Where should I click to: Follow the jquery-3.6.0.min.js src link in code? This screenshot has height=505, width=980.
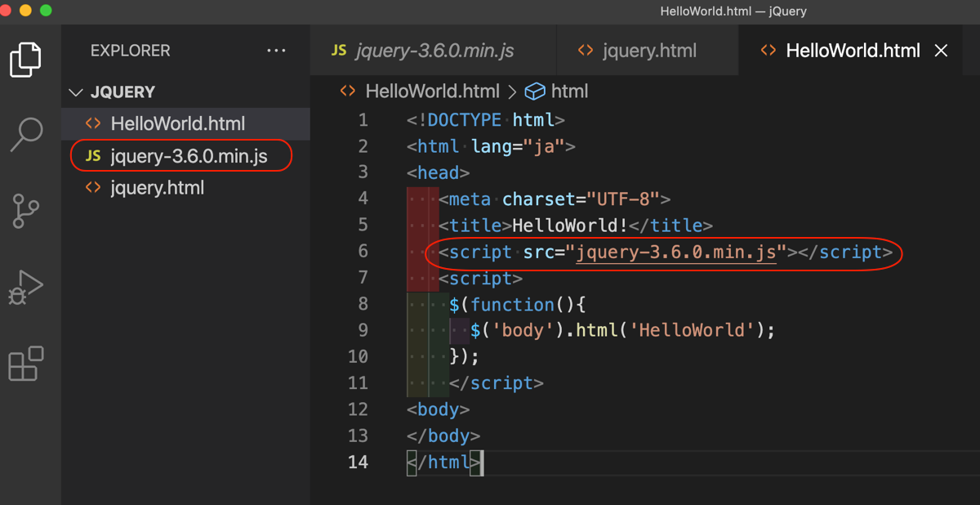click(676, 252)
